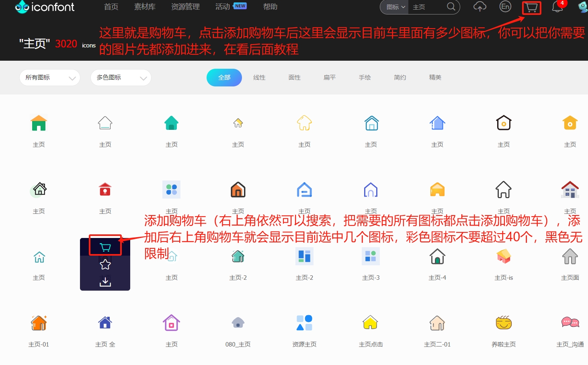Add hovered 主页 icon to cart
This screenshot has width=588, height=365.
click(x=105, y=247)
